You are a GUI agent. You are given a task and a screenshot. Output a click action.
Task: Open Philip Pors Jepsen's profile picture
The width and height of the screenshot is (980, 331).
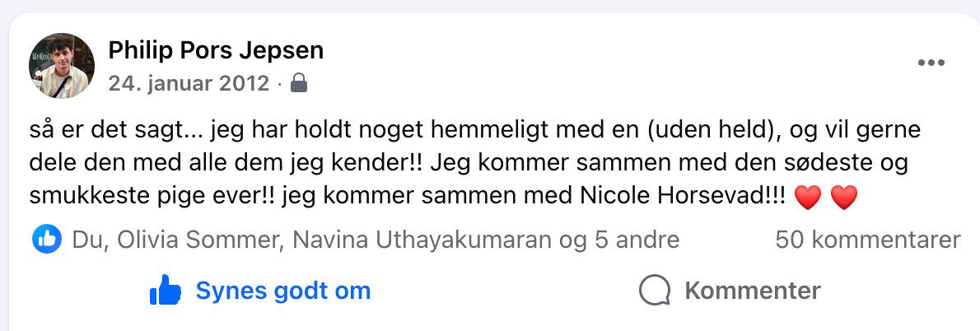pos(62,66)
